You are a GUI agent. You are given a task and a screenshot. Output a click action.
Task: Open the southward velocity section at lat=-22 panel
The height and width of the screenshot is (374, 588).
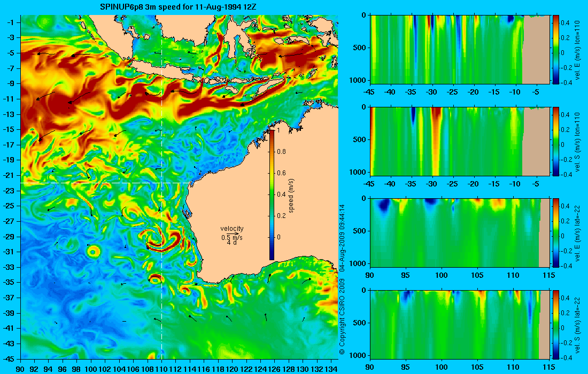tap(460, 324)
